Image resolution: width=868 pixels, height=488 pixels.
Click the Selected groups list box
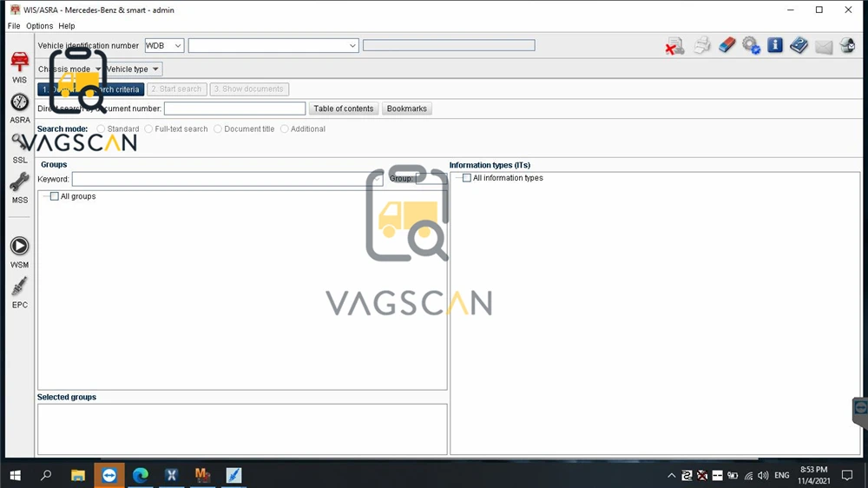(242, 429)
